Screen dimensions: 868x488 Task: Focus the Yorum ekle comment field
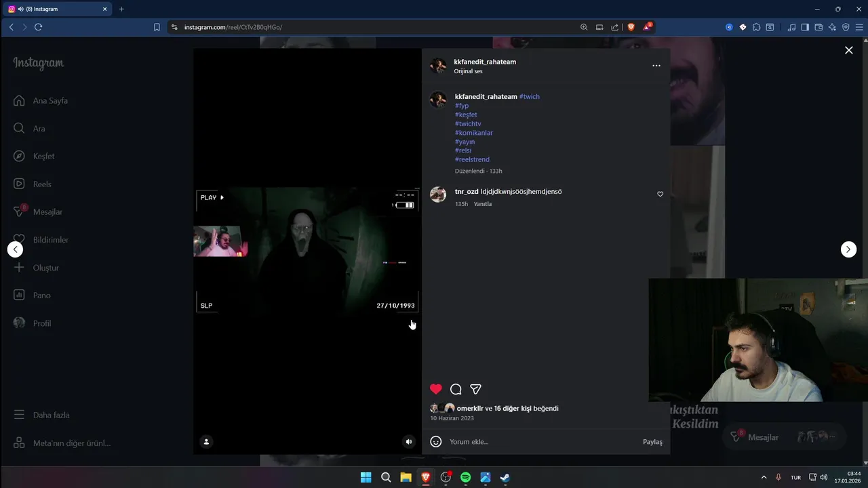pos(542,442)
